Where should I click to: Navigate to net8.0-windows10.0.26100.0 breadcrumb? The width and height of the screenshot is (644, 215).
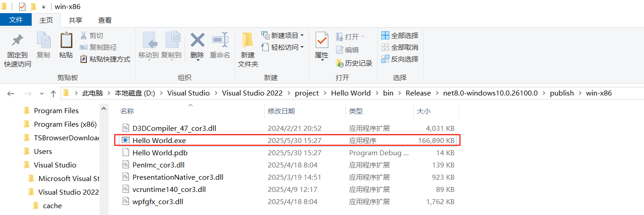tap(490, 93)
